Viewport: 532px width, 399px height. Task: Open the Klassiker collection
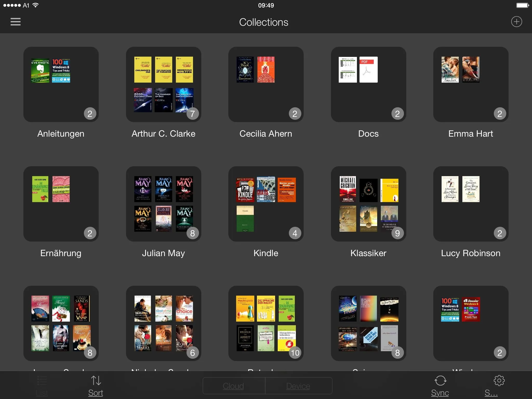tap(368, 204)
